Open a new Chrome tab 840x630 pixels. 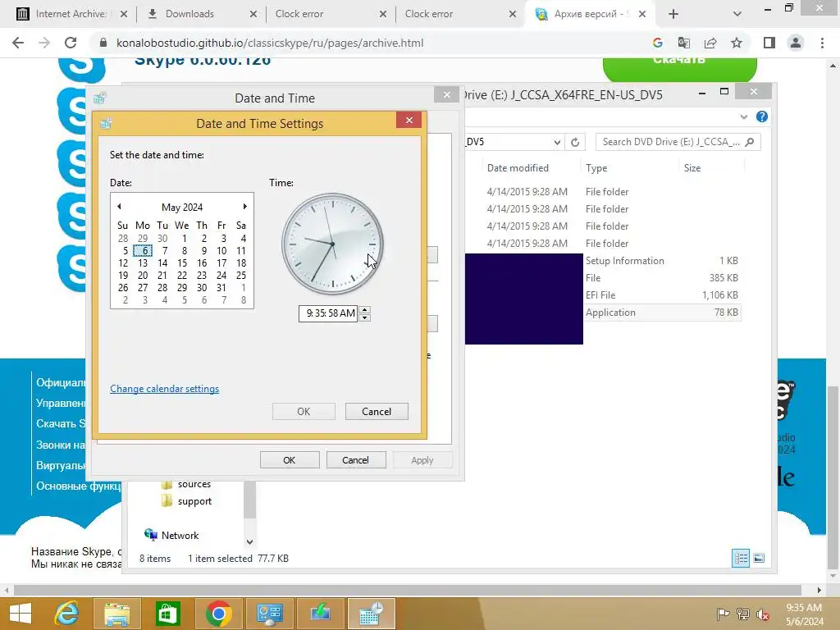pos(673,14)
